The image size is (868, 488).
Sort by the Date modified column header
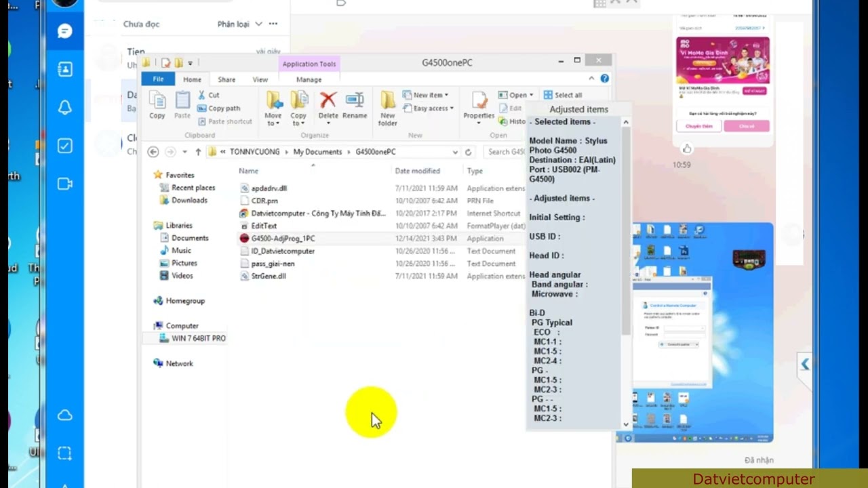point(417,171)
